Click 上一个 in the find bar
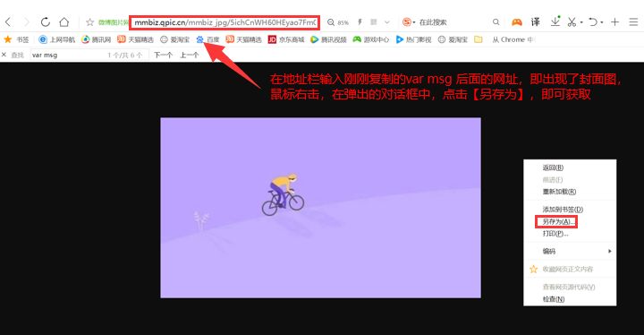The image size is (644, 335). tap(189, 55)
